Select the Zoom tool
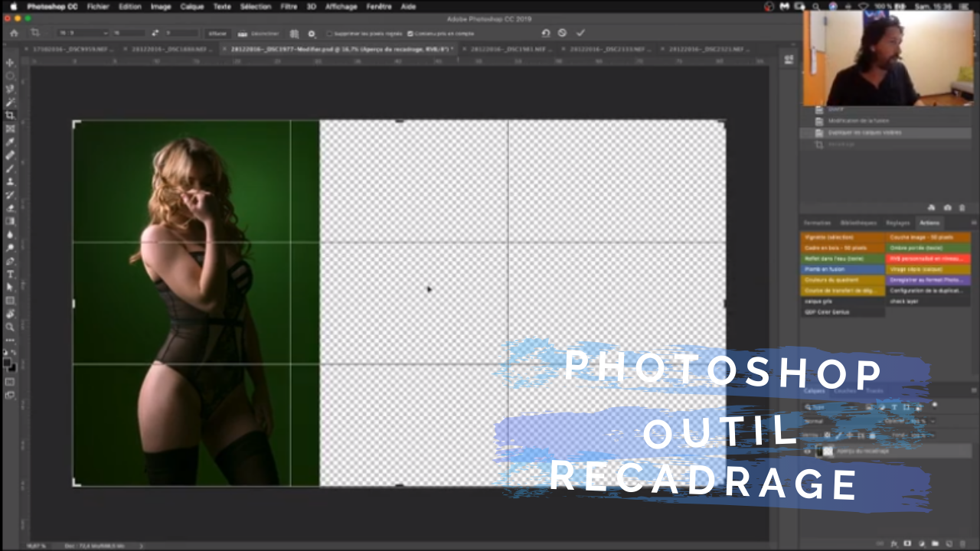 pos(10,327)
